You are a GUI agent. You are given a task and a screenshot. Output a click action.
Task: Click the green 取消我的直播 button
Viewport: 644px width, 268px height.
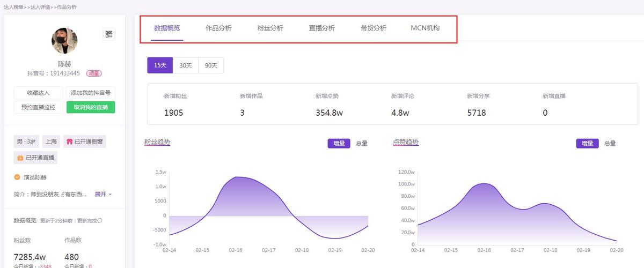pos(91,107)
